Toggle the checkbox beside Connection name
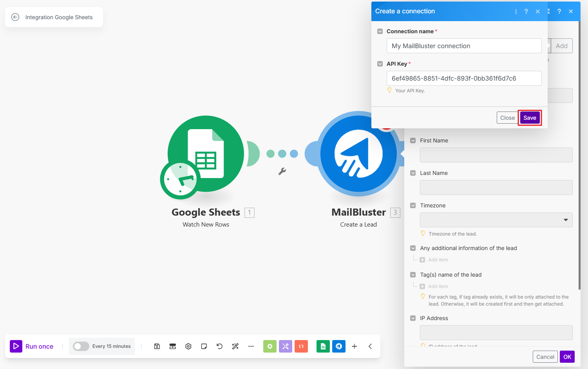 click(x=380, y=31)
